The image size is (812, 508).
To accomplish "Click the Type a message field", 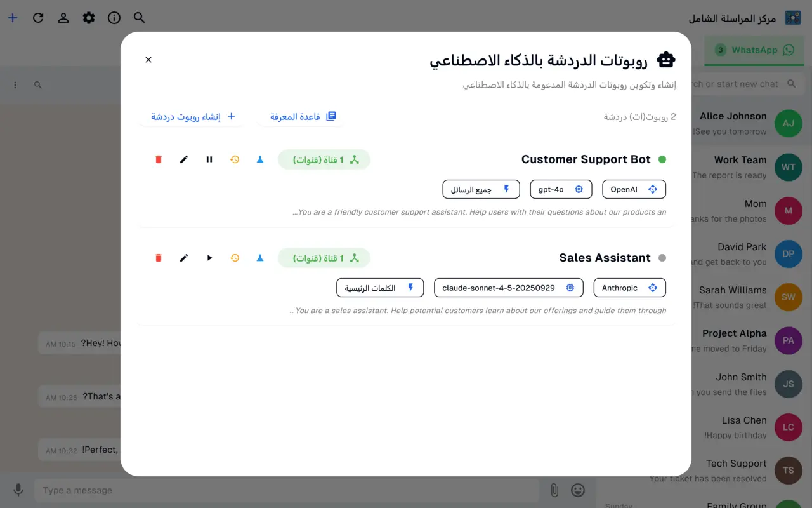I will point(287,490).
